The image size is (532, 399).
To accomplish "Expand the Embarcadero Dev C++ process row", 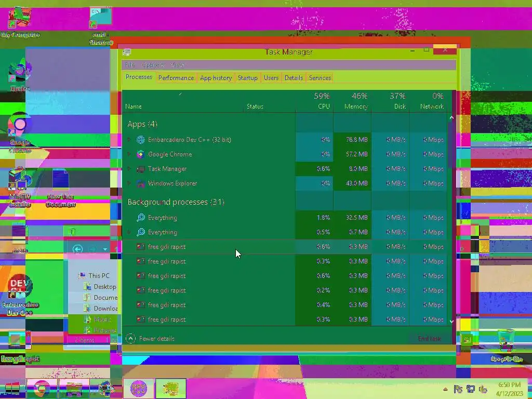I will point(129,139).
